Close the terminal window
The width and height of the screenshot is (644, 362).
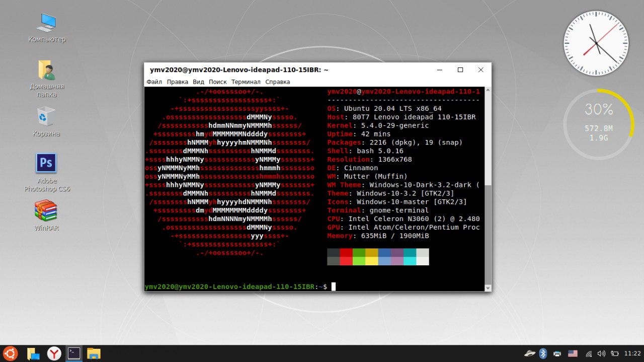(480, 70)
